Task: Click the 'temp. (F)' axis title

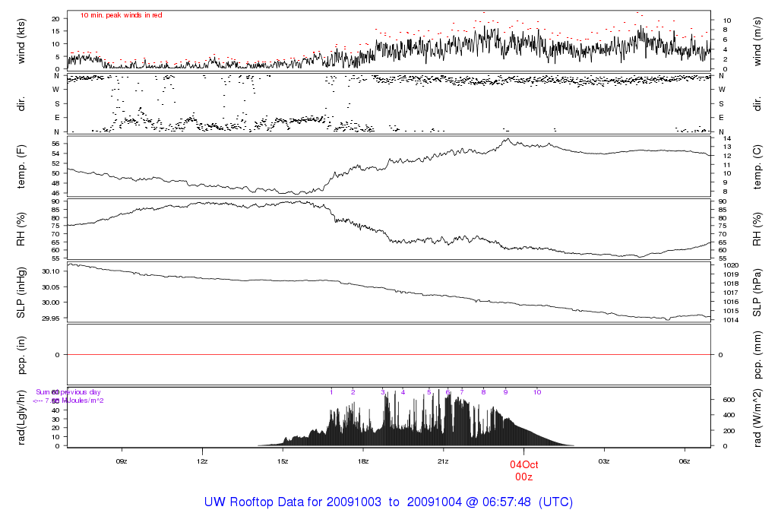Action: 21,166
